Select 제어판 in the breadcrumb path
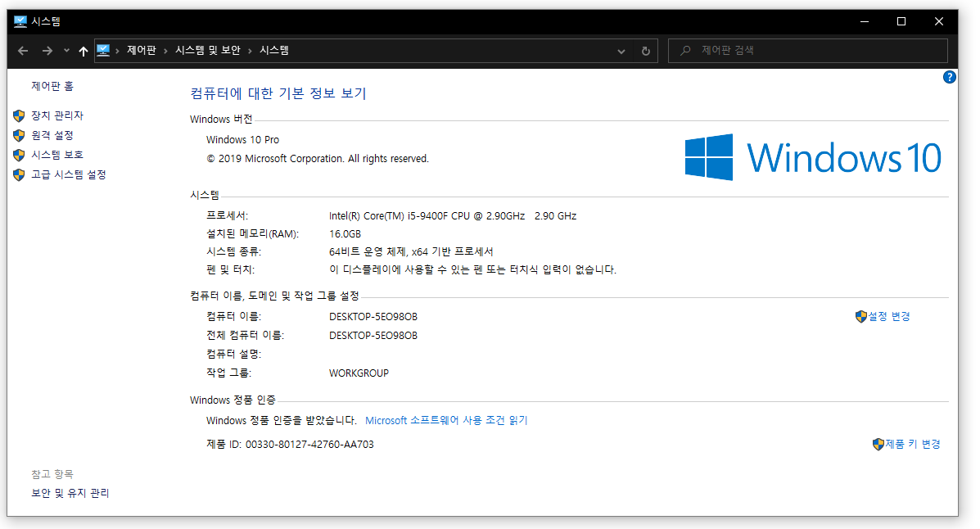980x529 pixels. 142,50
